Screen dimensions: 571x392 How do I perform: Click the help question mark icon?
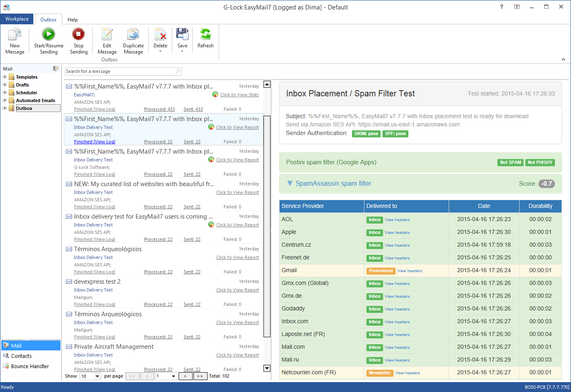[x=501, y=7]
